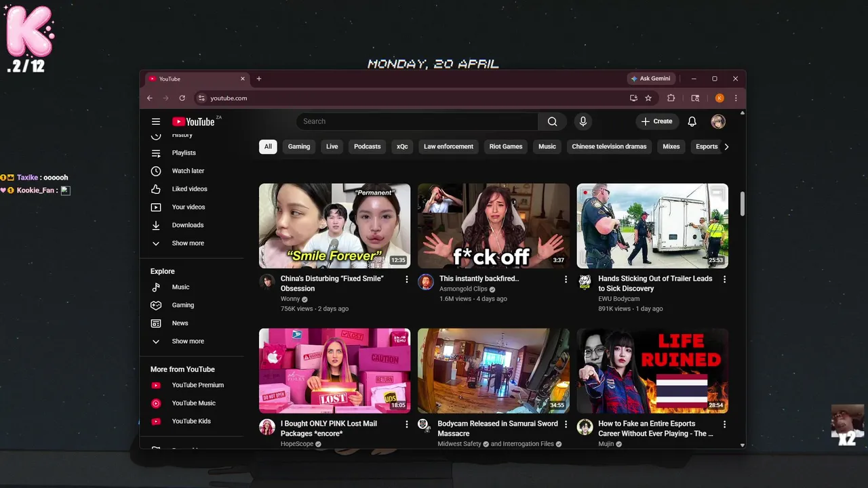Open options for China's Disturbing Fixed Smile video

tap(407, 279)
